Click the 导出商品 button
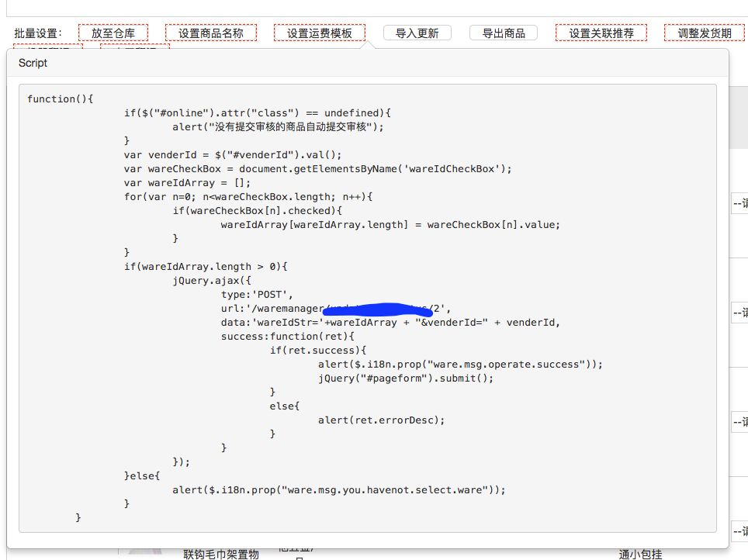The height and width of the screenshot is (560, 748). [x=504, y=33]
